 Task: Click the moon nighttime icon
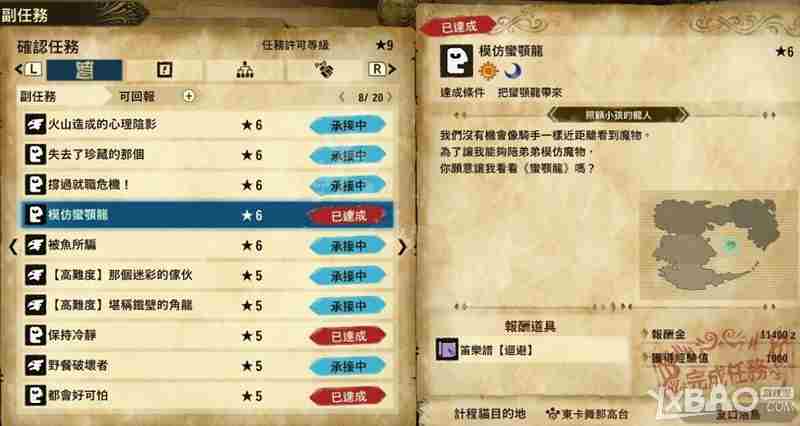click(x=512, y=71)
